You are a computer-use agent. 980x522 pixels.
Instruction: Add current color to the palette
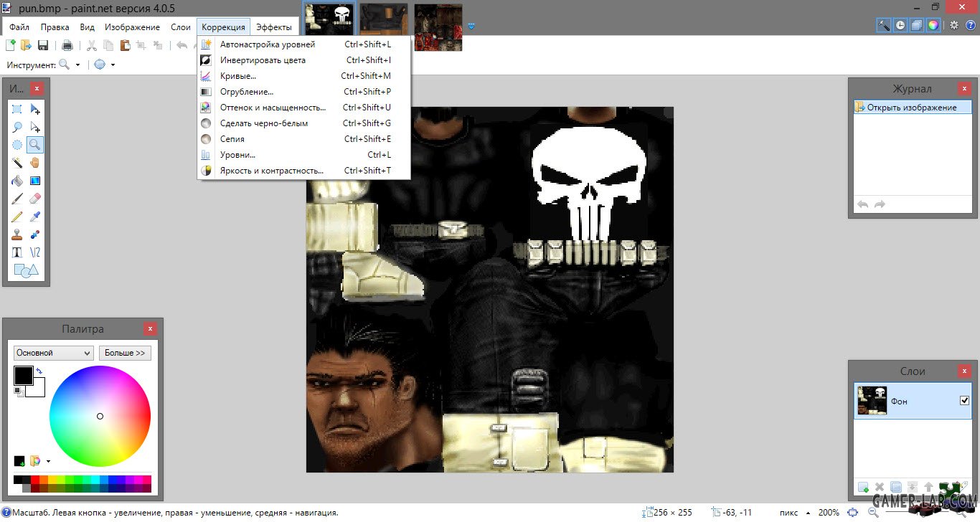[x=19, y=461]
